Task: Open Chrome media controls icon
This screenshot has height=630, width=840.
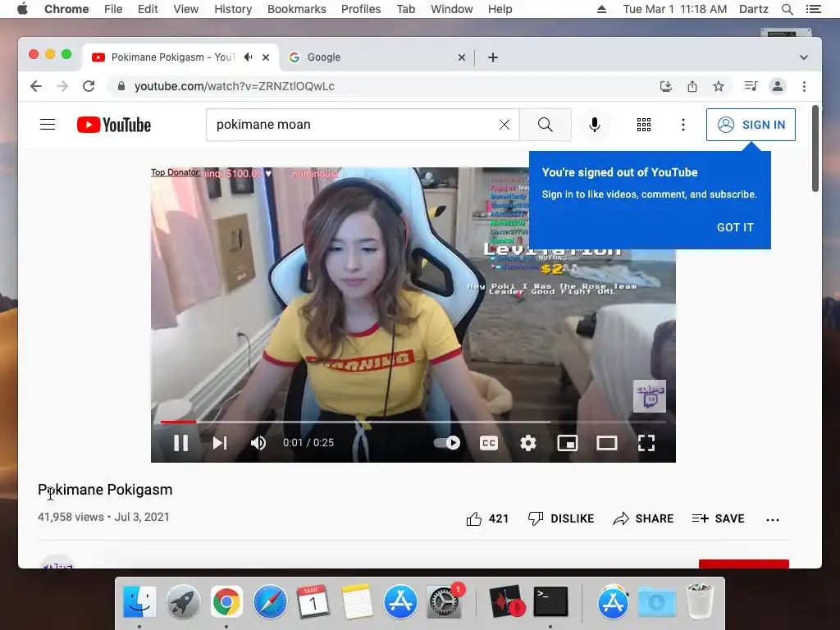Action: coord(751,86)
